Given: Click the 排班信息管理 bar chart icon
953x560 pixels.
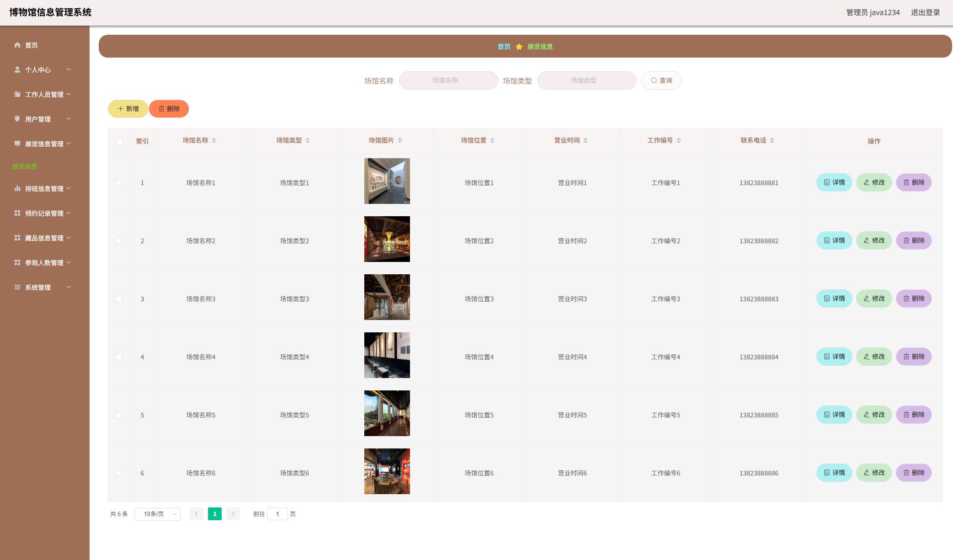Looking at the screenshot, I should click(17, 188).
